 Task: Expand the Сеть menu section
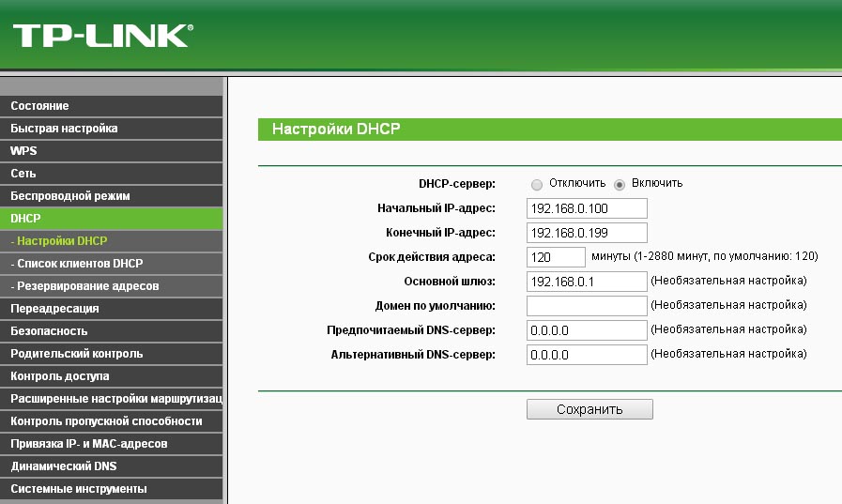coord(23,174)
